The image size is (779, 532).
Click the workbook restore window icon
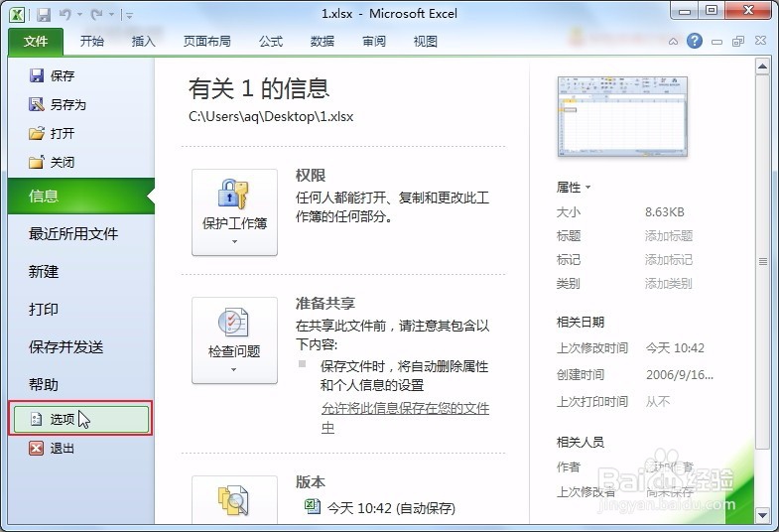738,42
